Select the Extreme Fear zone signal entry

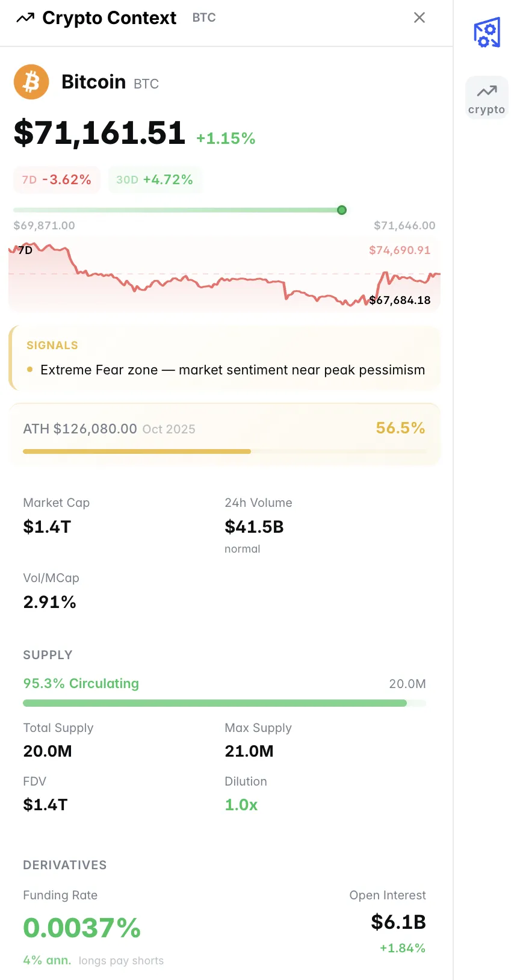(x=232, y=370)
